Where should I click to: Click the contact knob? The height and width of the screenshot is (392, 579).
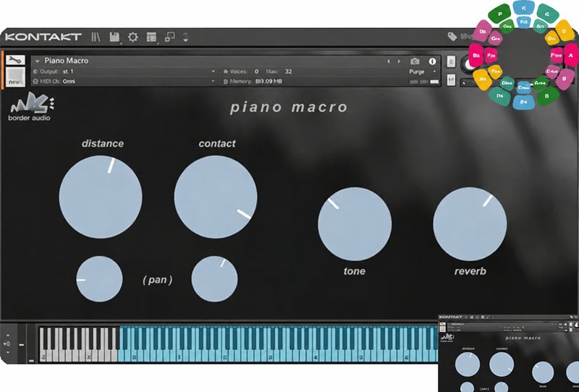point(216,197)
